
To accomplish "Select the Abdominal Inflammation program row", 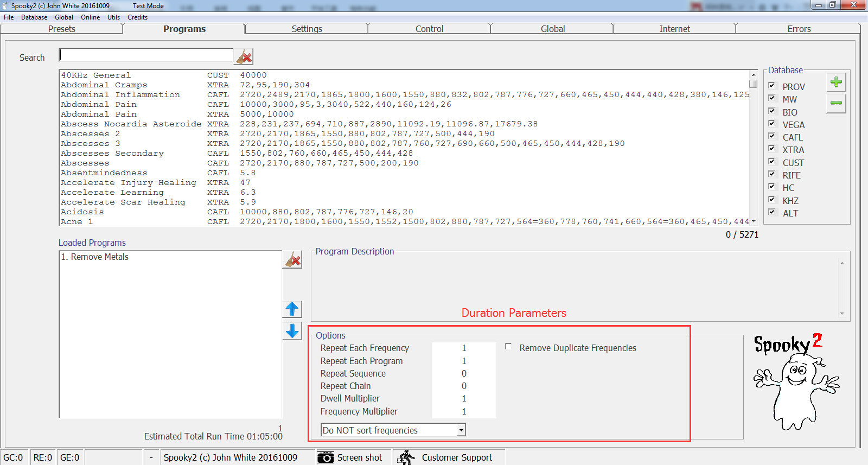I will [404, 94].
